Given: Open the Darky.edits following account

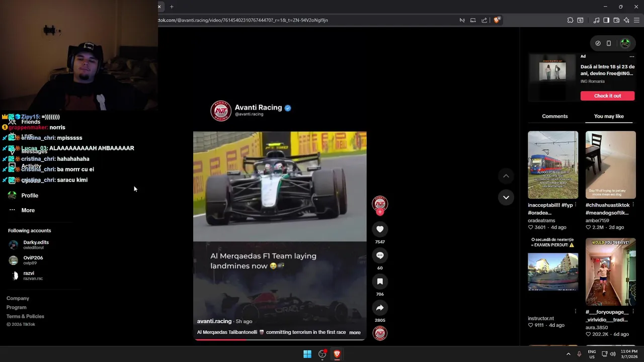Looking at the screenshot, I should coord(29,244).
